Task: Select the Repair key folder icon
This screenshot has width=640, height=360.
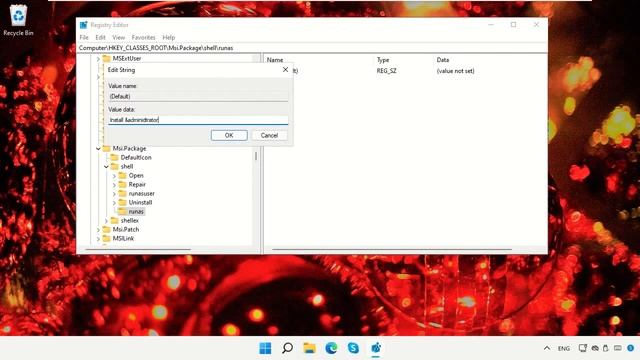Action: tap(122, 184)
